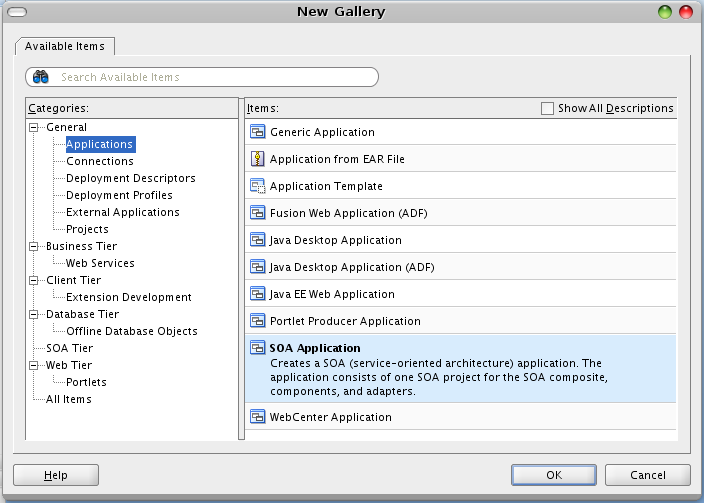Click the Java EE Web Application icon
This screenshot has width=704, height=503.
(x=257, y=294)
